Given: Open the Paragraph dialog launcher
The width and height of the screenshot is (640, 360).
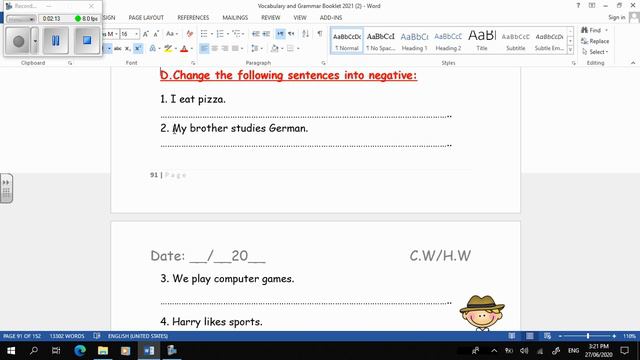Looking at the screenshot, I should (x=323, y=63).
